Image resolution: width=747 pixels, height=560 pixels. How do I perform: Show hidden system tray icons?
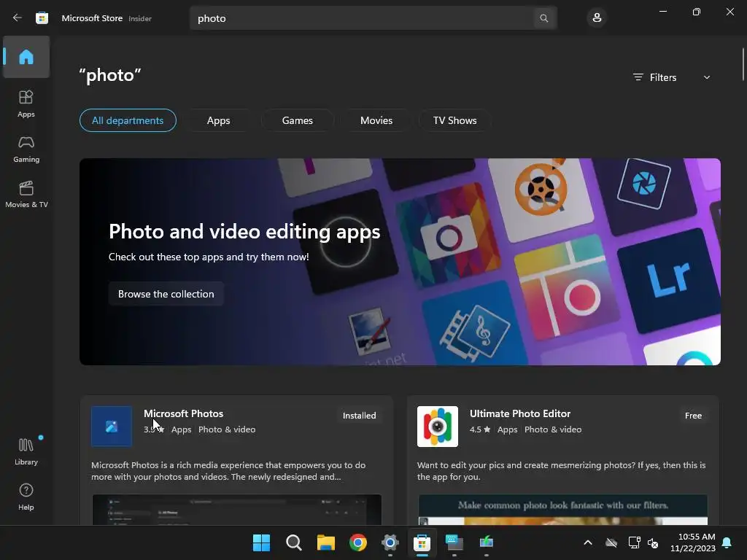click(x=588, y=542)
